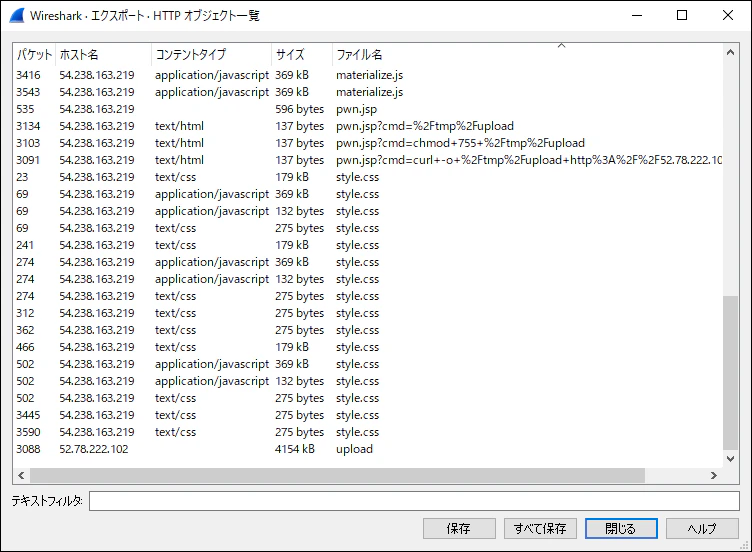752x552 pixels.
Task: Click the 閉じる button
Action: point(621,529)
